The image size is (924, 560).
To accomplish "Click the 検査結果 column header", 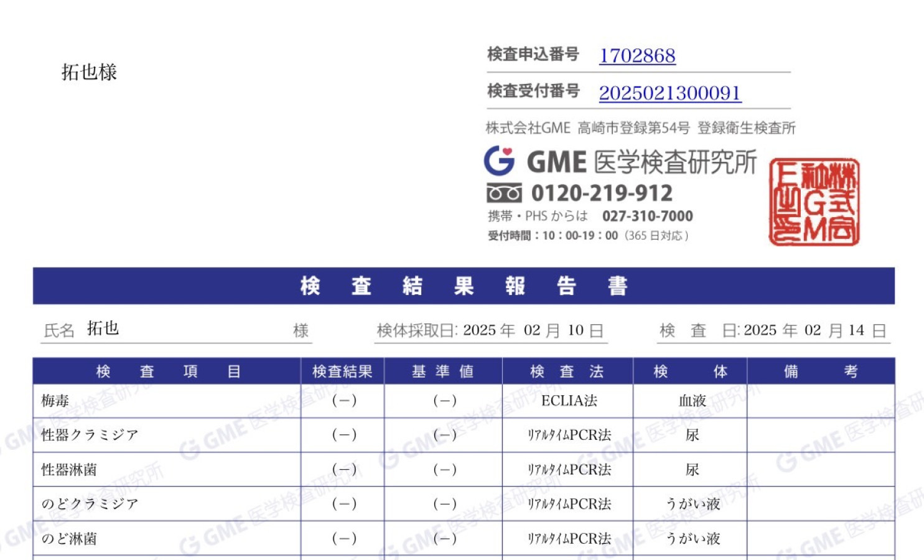I will (343, 371).
